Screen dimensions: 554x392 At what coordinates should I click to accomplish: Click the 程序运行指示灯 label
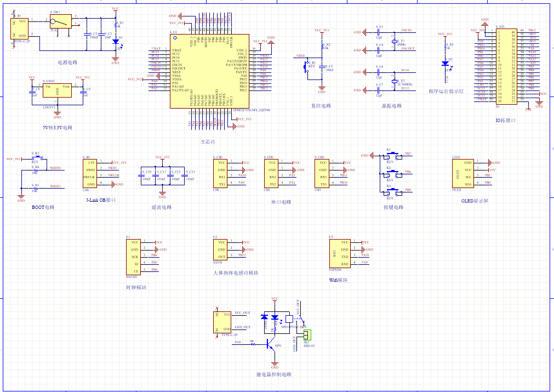coord(446,91)
